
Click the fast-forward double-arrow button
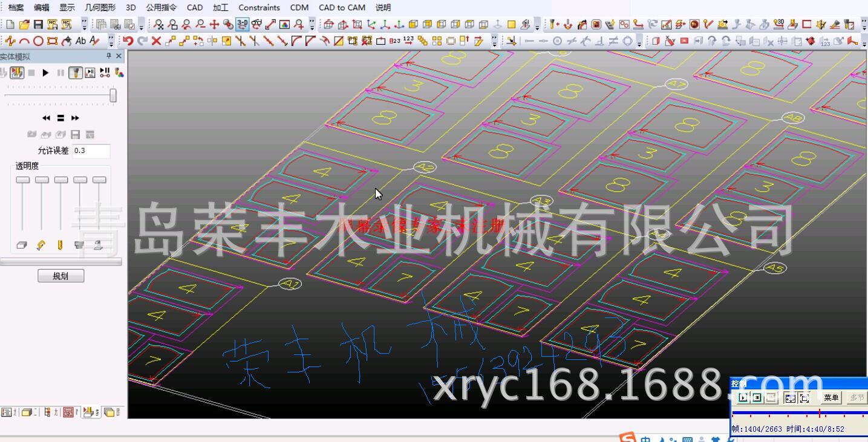(75, 118)
